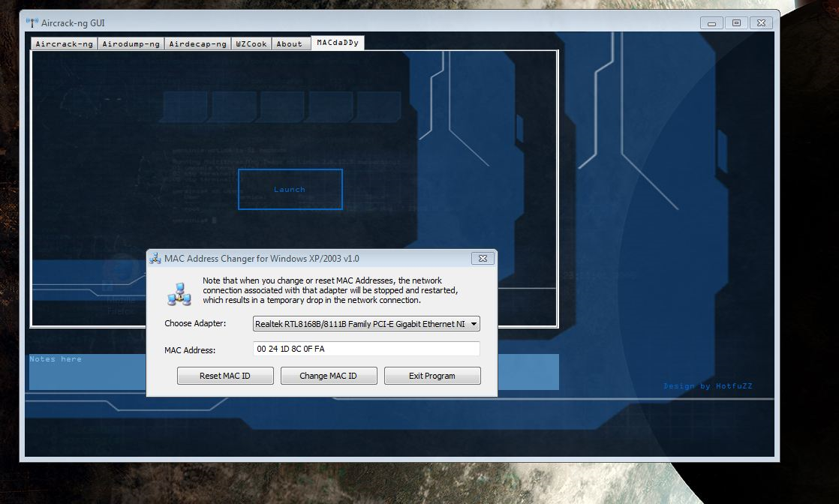
Task: Click the MAC Address Changer title bar icon
Action: point(155,259)
